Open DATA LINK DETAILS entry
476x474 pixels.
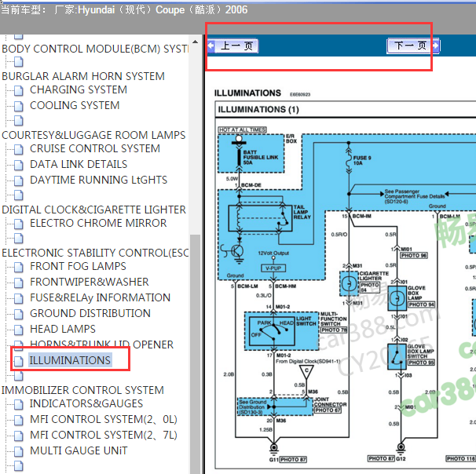point(79,164)
